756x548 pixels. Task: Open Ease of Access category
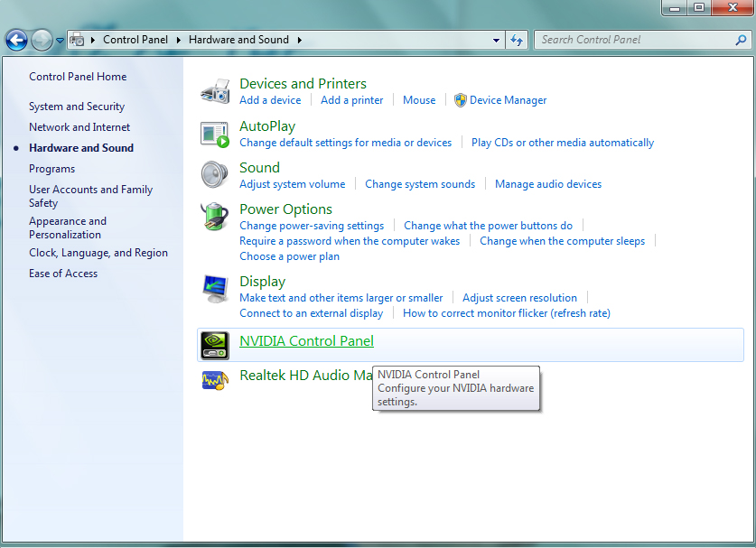[x=63, y=274]
